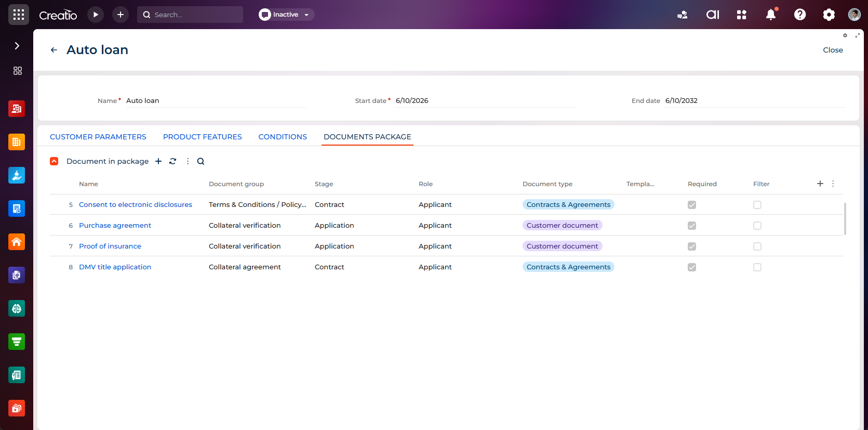The height and width of the screenshot is (430, 868).
Task: Click the table vertical scrollbar
Action: [845, 219]
